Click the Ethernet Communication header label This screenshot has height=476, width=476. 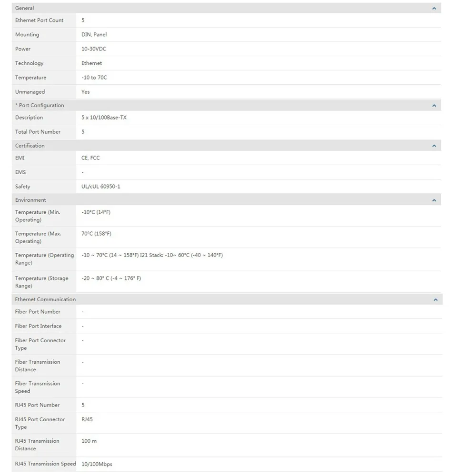(46, 299)
